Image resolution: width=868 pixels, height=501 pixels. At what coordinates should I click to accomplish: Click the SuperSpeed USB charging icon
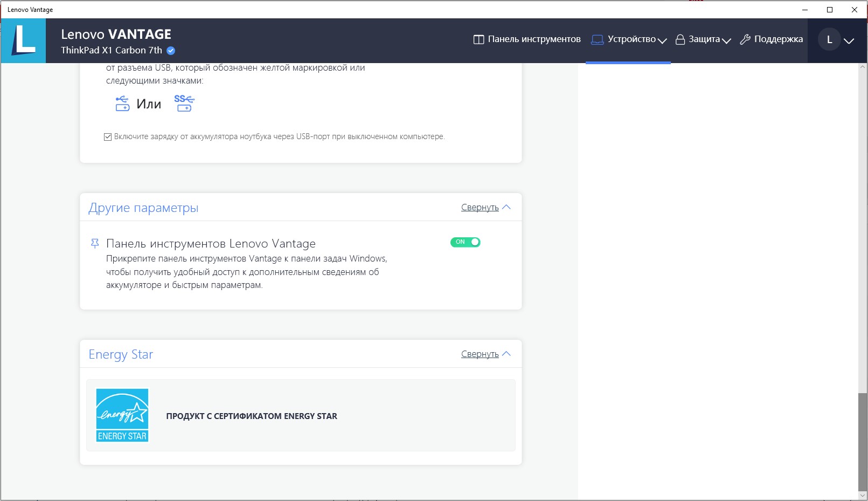[184, 103]
